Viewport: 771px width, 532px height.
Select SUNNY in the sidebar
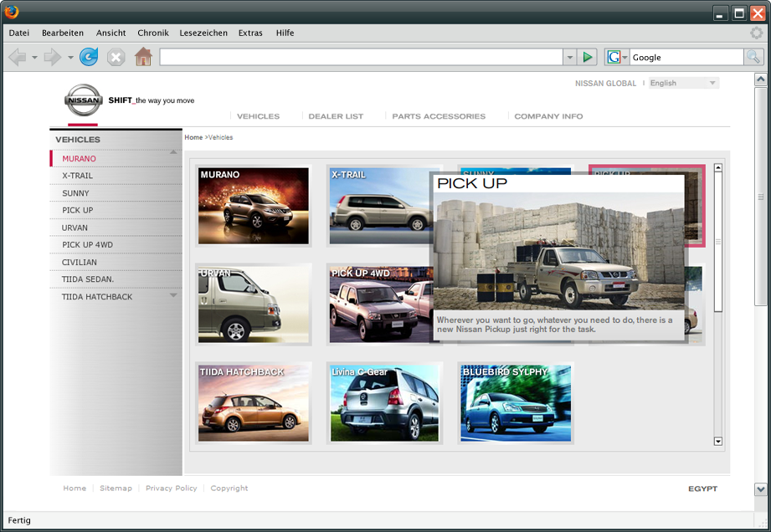[116, 193]
